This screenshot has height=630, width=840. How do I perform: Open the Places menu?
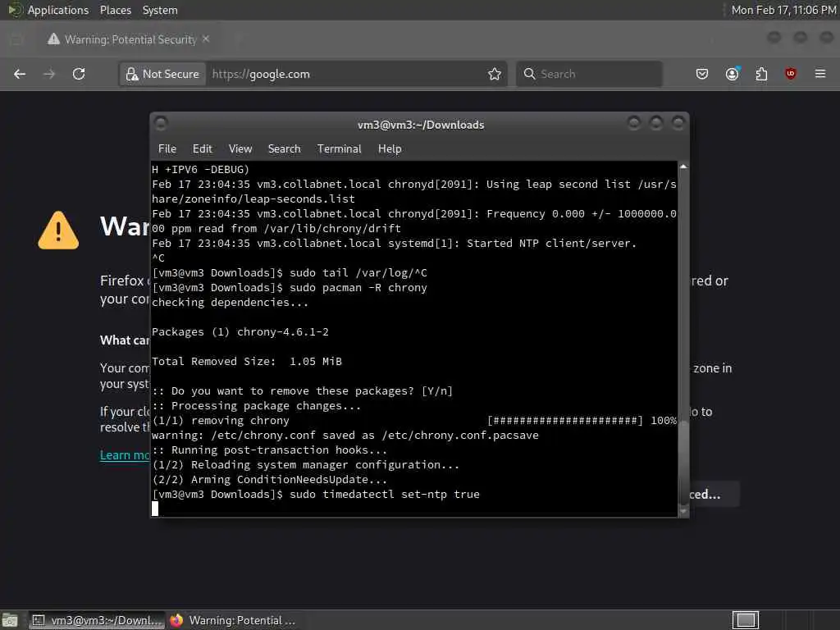point(115,10)
